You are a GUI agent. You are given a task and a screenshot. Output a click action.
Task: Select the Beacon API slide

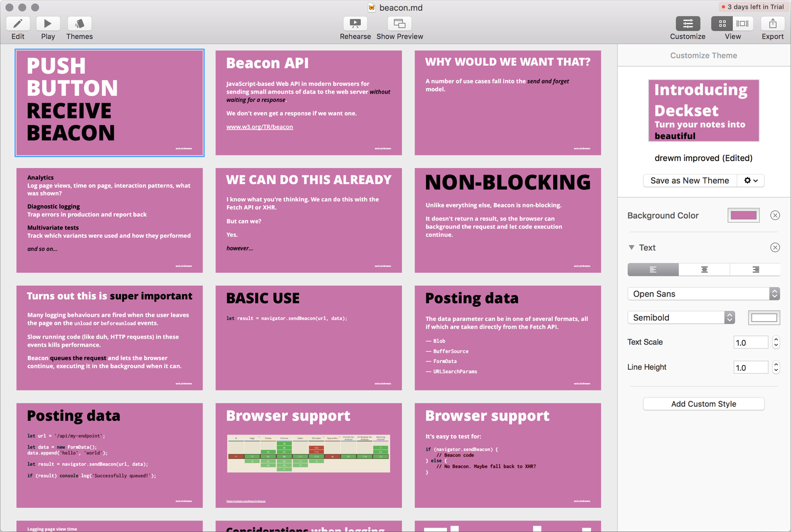(x=308, y=103)
